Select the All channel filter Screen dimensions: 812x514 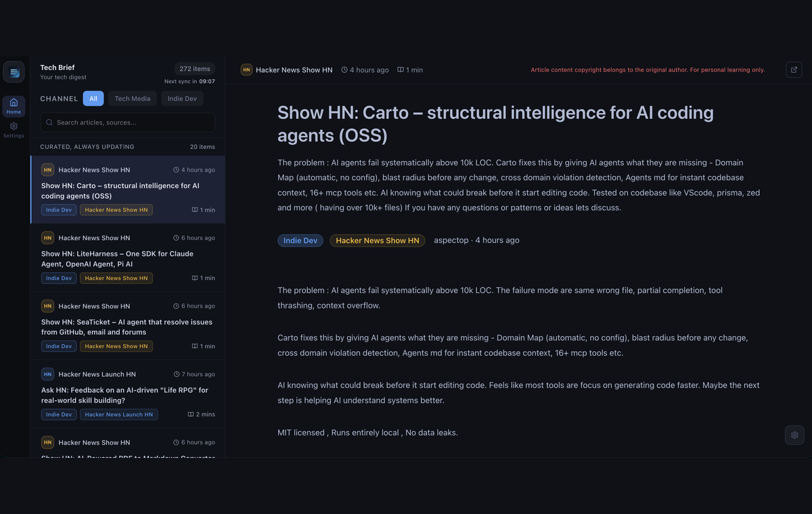[93, 99]
